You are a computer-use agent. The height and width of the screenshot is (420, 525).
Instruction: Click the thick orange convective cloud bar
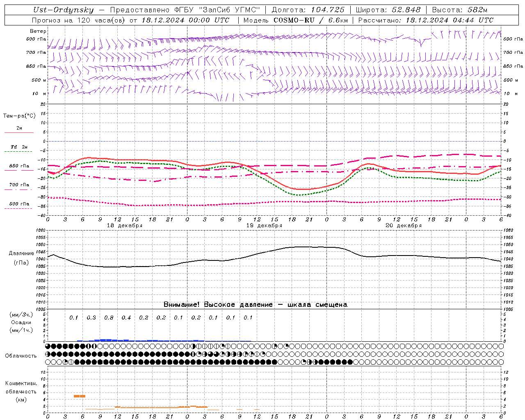pos(80,396)
